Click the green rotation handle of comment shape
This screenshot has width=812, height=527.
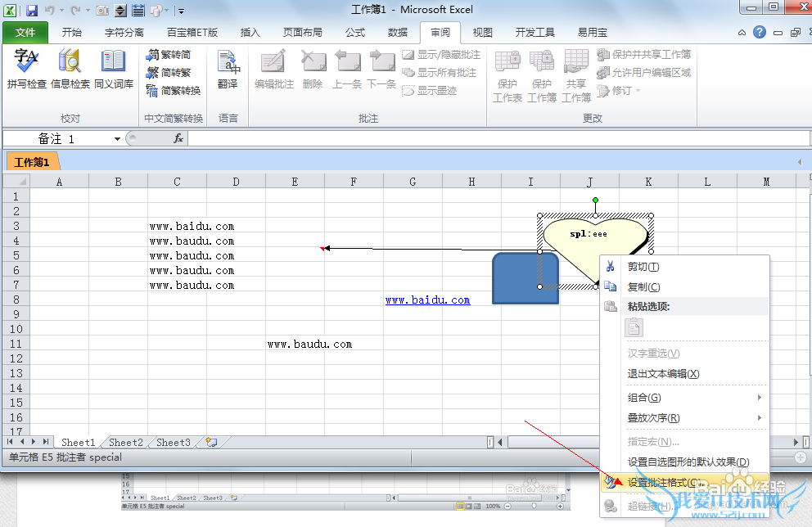pyautogui.click(x=596, y=200)
